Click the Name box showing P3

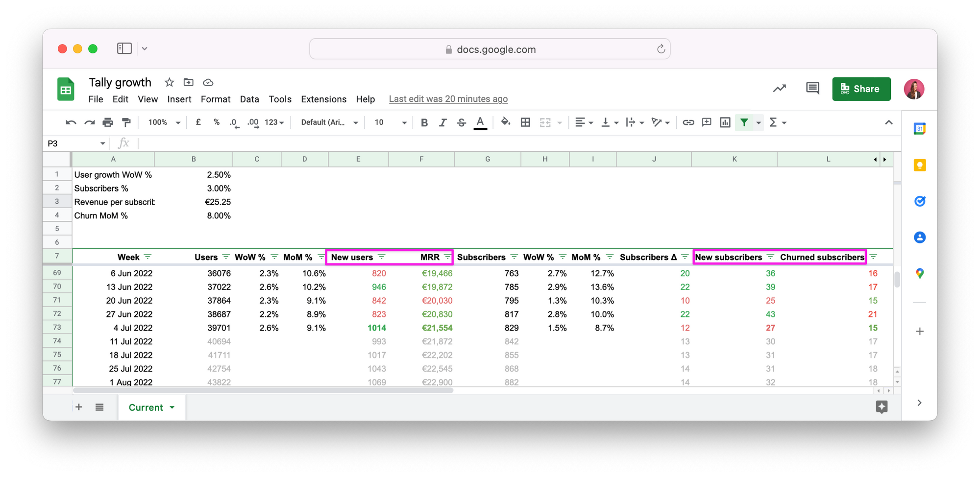76,143
